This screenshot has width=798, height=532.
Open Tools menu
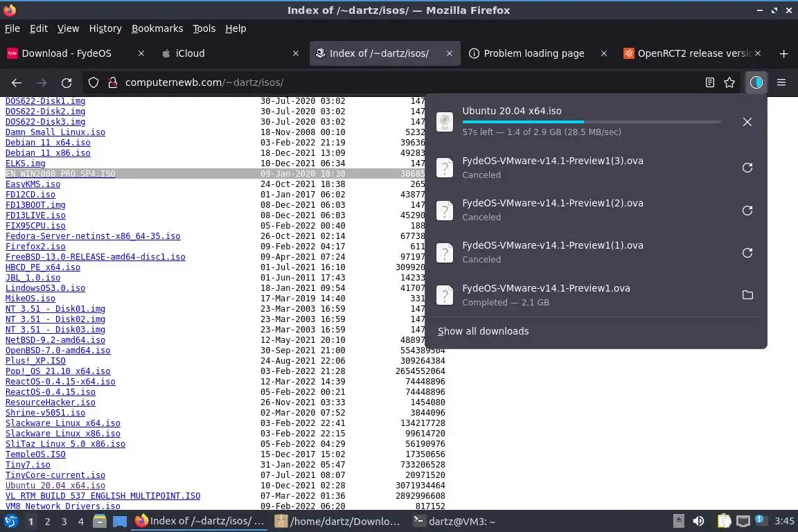(x=204, y=28)
